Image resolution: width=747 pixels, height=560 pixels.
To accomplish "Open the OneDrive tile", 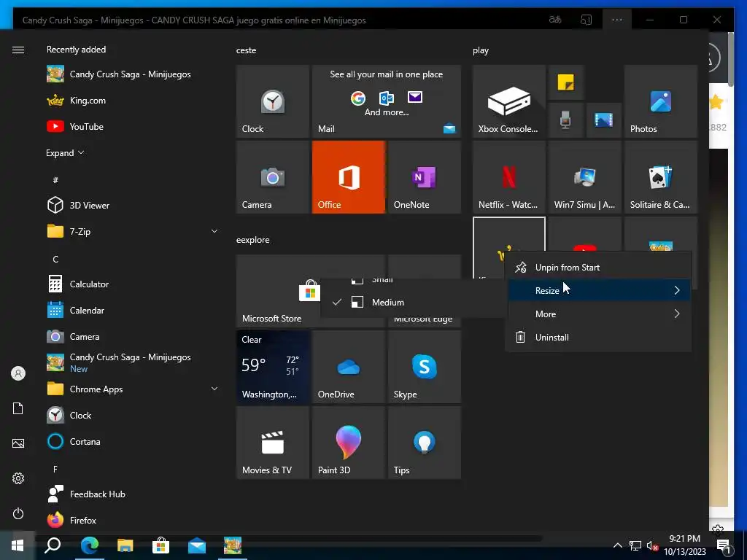I will (x=348, y=367).
